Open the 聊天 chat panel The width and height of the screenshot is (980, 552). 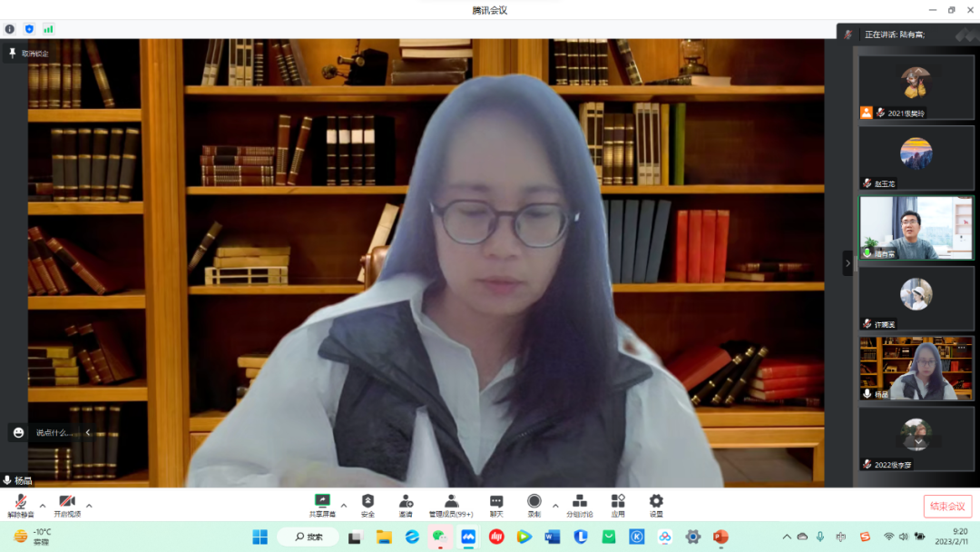[496, 505]
